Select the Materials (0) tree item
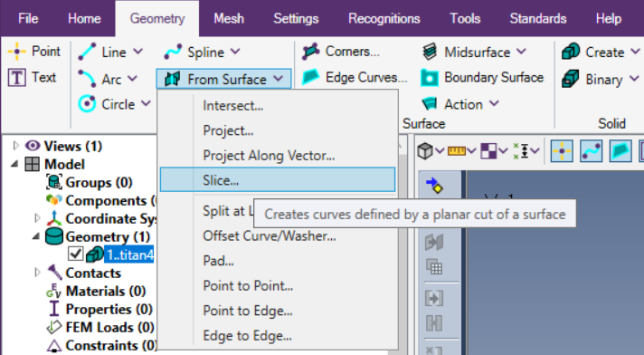 tap(106, 291)
